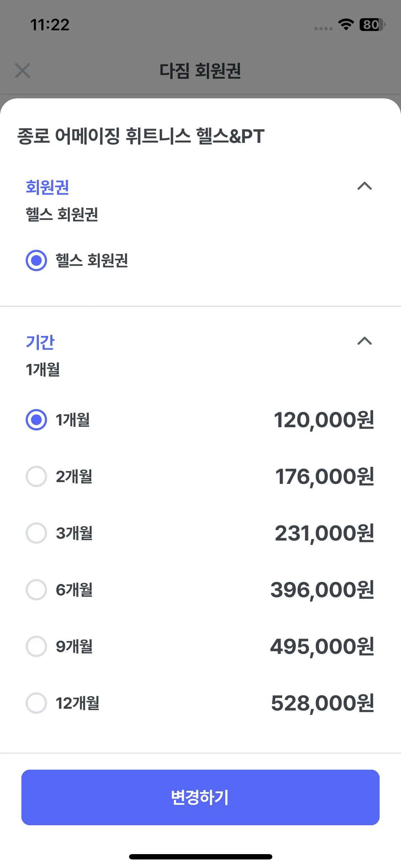Tap the battery indicator icon

(372, 25)
